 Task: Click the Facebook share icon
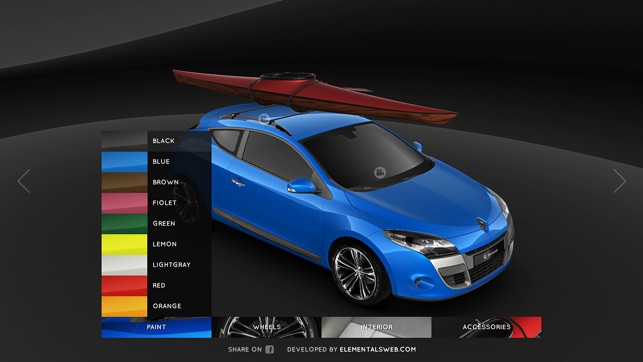pos(269,349)
